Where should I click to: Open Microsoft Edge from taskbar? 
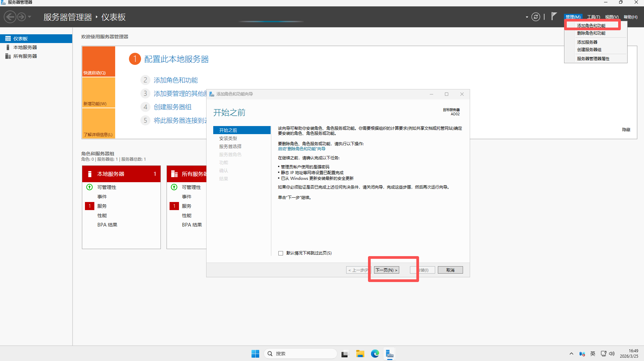(x=375, y=354)
